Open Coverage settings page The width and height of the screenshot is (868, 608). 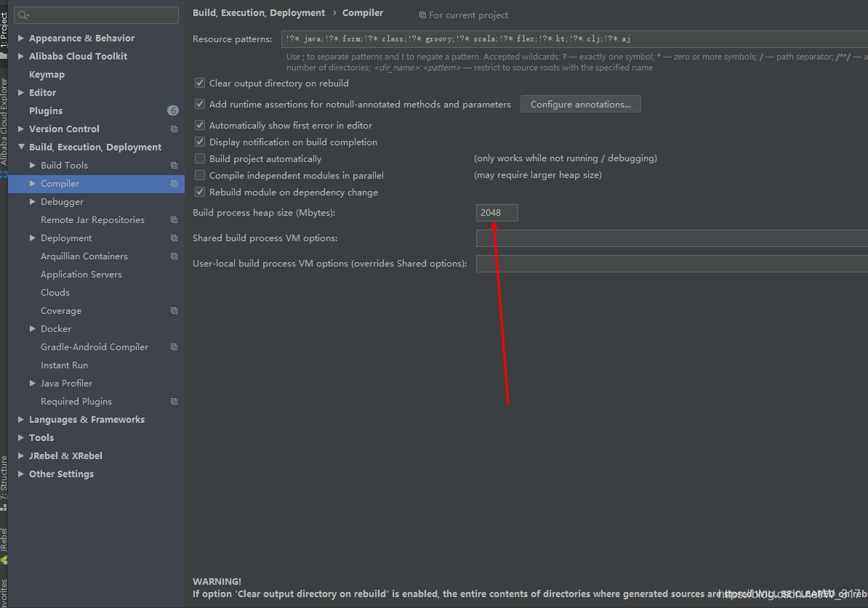[x=61, y=311]
